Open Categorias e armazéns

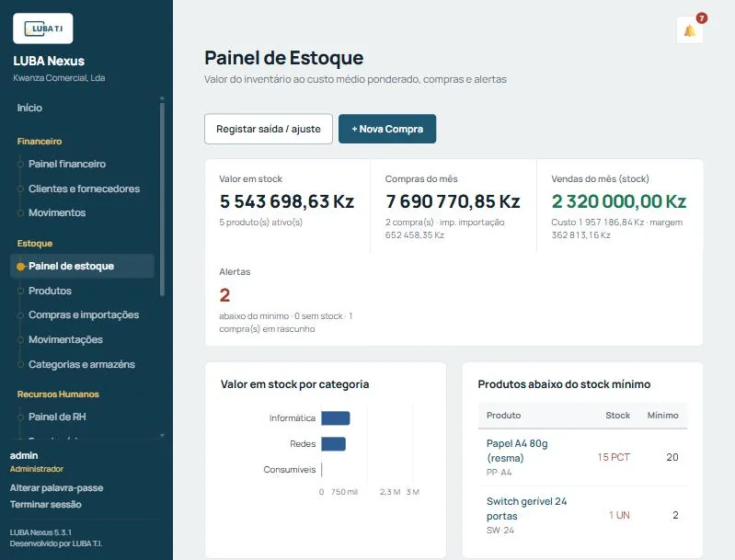pyautogui.click(x=82, y=364)
